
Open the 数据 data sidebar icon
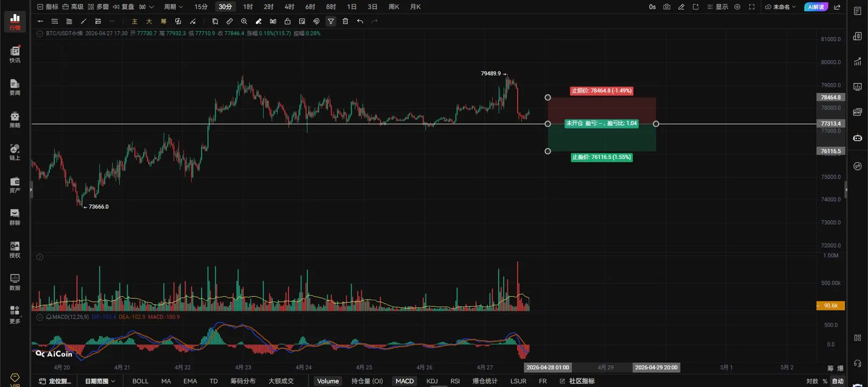(x=15, y=282)
